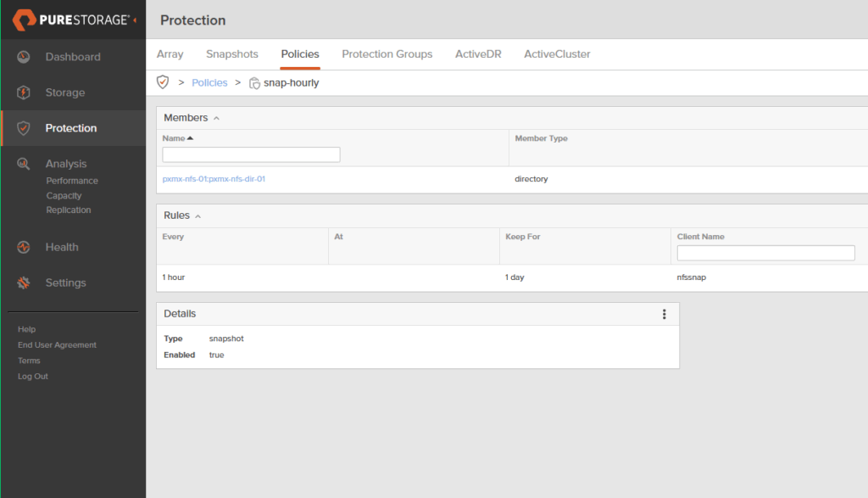Click the Pure Storage logo
The image size is (868, 498).
(x=71, y=20)
